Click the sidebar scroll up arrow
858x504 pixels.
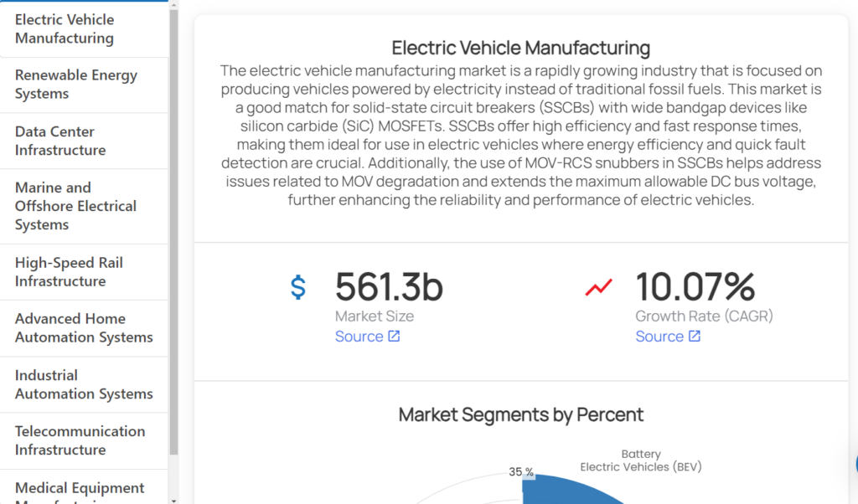click(173, 5)
